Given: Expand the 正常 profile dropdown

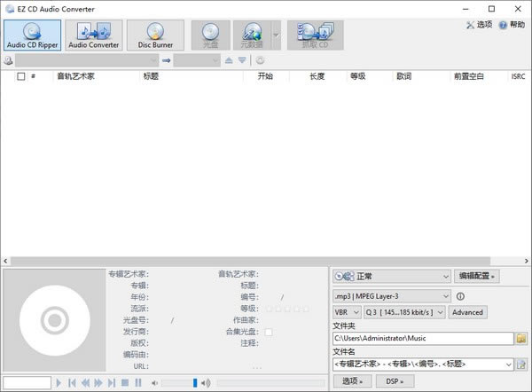Looking at the screenshot, I should [x=445, y=276].
